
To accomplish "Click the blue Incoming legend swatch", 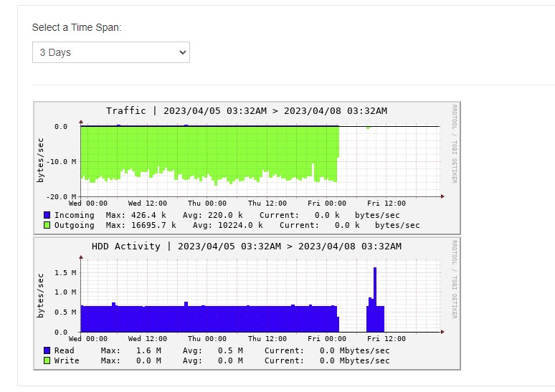I will point(47,215).
